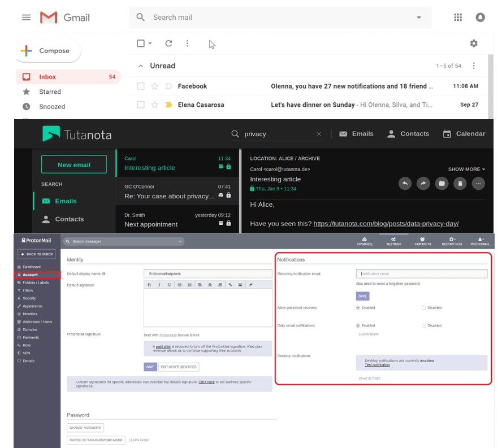Click the Gmail refresh icon
This screenshot has width=502, height=448.
168,43
